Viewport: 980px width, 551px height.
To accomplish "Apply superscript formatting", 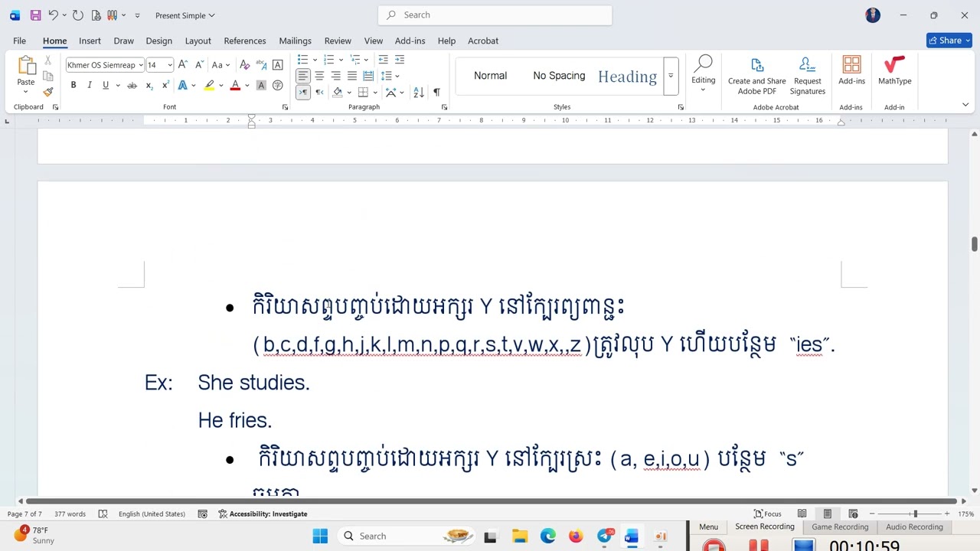I will click(165, 85).
